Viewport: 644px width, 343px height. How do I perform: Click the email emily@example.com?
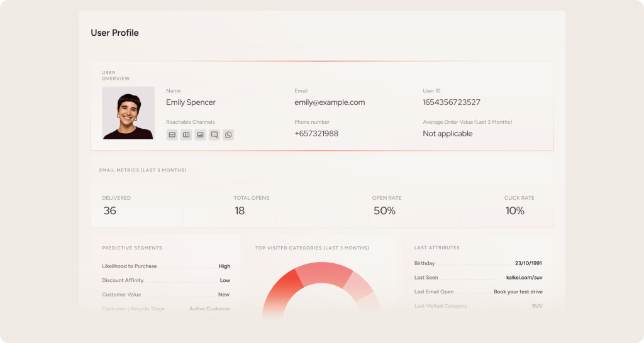tap(330, 102)
